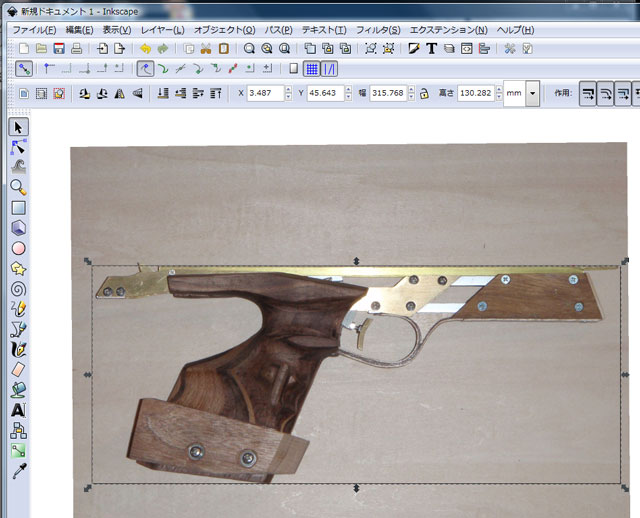The width and height of the screenshot is (640, 518).
Task: Undo the last action
Action: [145, 49]
